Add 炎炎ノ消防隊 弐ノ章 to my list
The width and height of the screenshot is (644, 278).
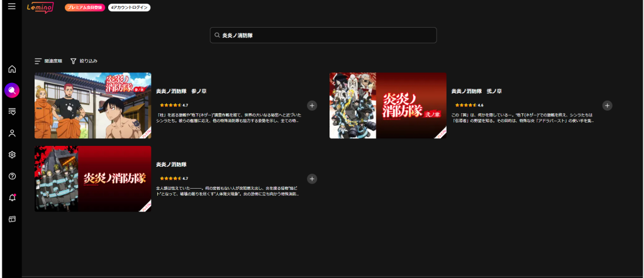click(608, 106)
